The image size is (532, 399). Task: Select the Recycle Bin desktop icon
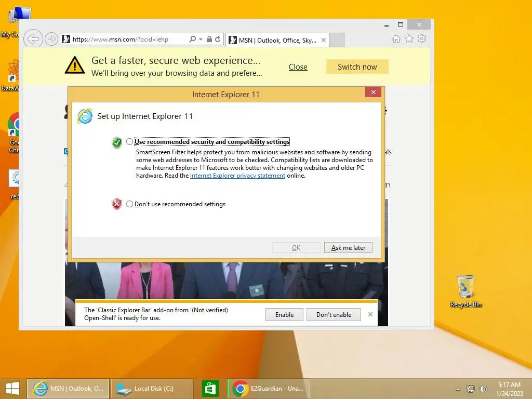pos(466,291)
